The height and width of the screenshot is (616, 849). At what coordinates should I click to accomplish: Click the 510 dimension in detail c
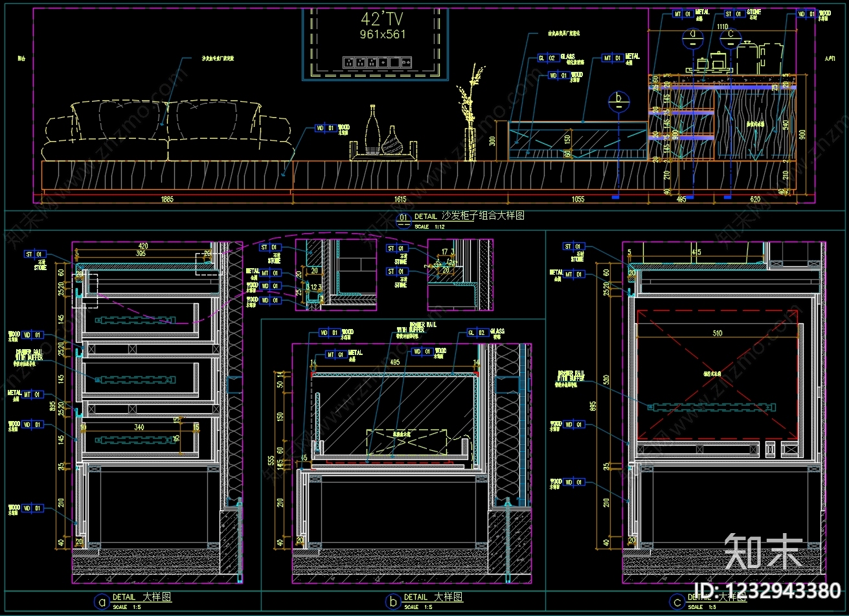tap(718, 334)
